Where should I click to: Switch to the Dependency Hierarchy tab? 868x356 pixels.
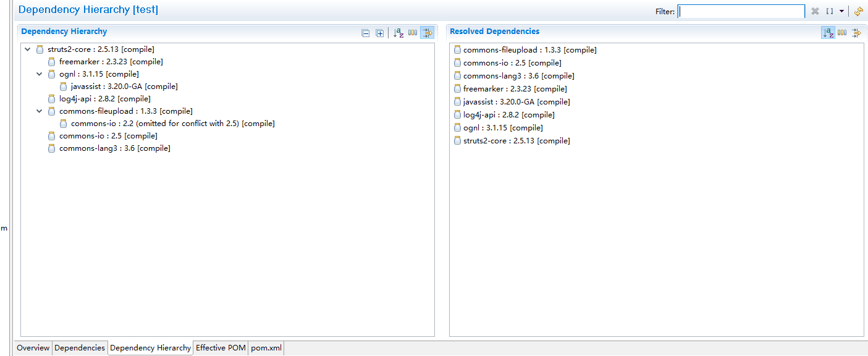tap(150, 348)
